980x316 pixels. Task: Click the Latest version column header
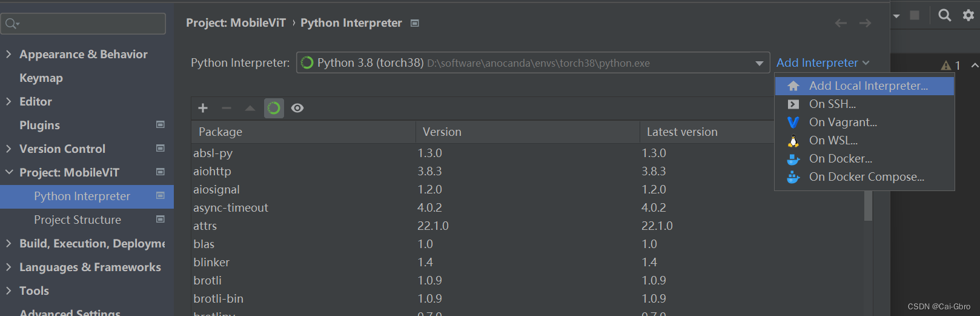tap(707, 132)
